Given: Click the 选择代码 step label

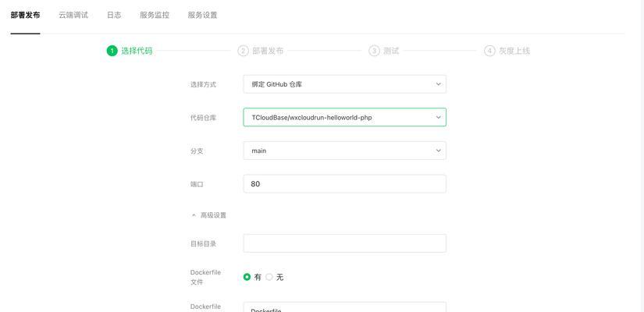Looking at the screenshot, I should (137, 51).
